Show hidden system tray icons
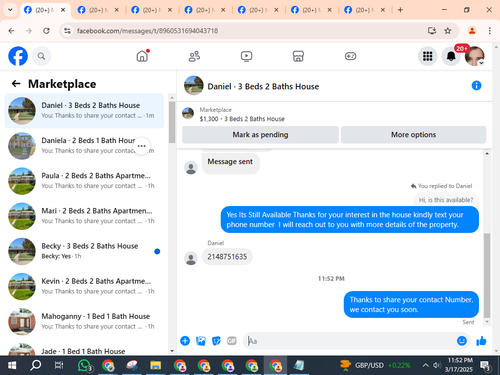 coord(426,365)
